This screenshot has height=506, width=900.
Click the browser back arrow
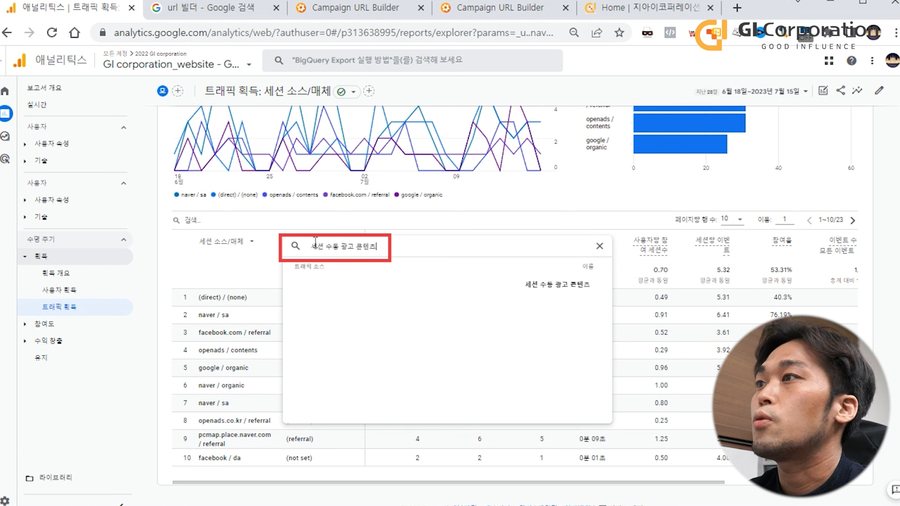[x=7, y=33]
